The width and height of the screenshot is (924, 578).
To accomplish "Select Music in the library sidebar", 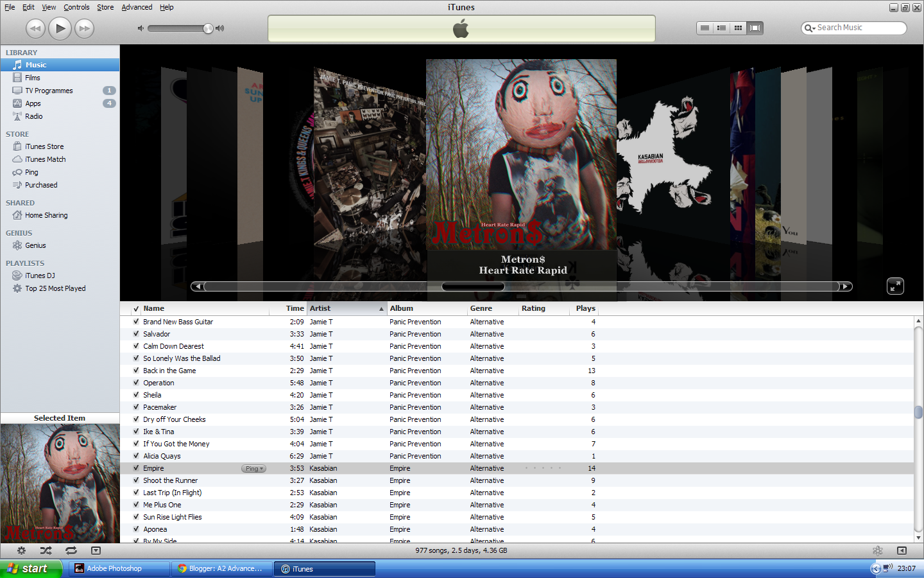I will [x=60, y=65].
